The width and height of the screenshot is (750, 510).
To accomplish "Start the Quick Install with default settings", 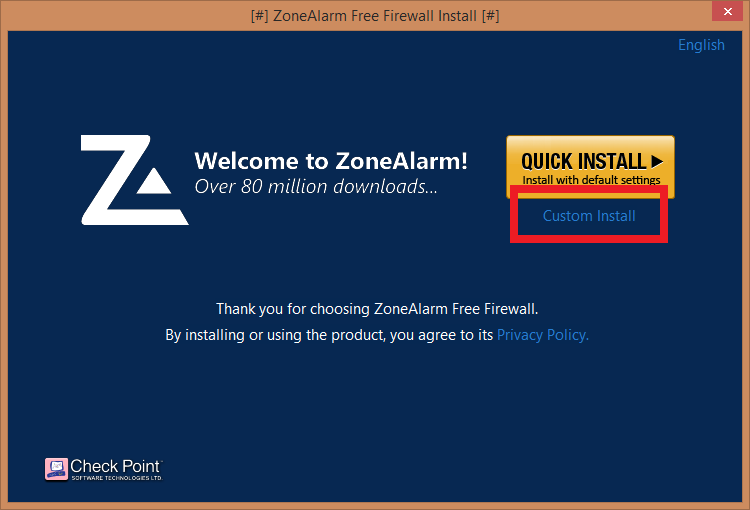I will click(x=590, y=166).
